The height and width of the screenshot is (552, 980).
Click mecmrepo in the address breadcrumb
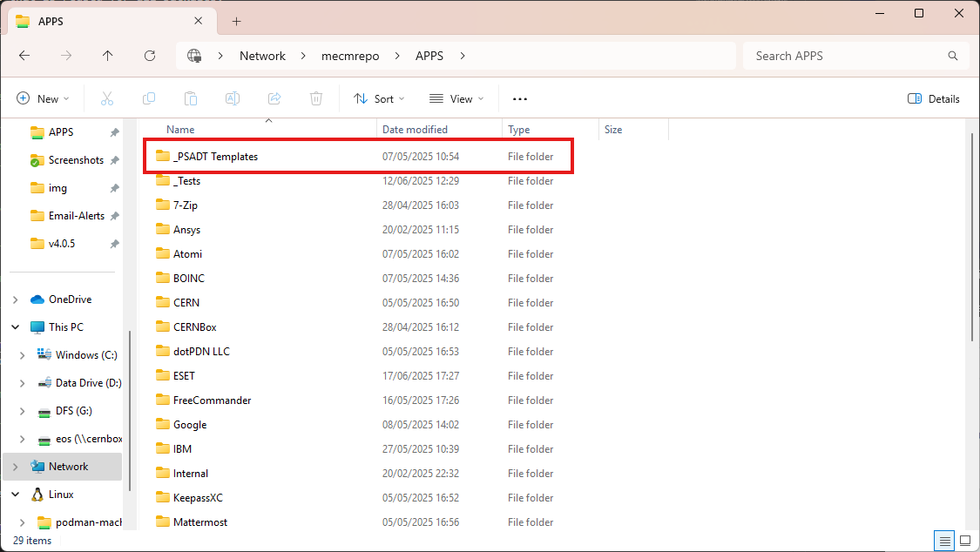[x=350, y=56]
